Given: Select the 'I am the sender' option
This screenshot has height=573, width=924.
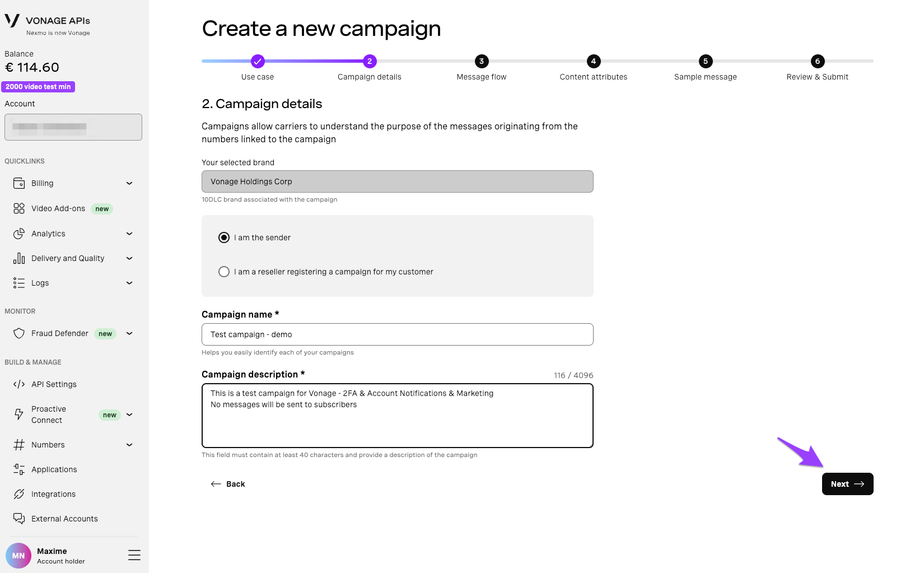Looking at the screenshot, I should click(224, 237).
